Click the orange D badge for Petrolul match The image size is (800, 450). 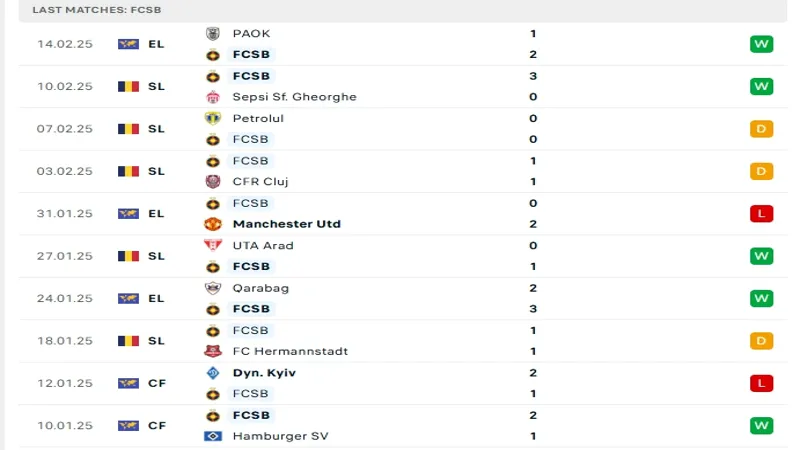coord(762,129)
